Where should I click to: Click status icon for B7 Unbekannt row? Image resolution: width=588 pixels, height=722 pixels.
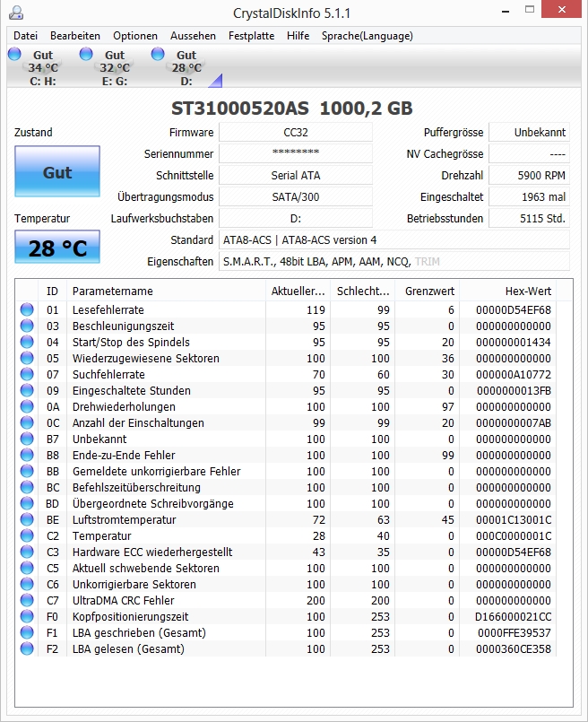point(27,439)
